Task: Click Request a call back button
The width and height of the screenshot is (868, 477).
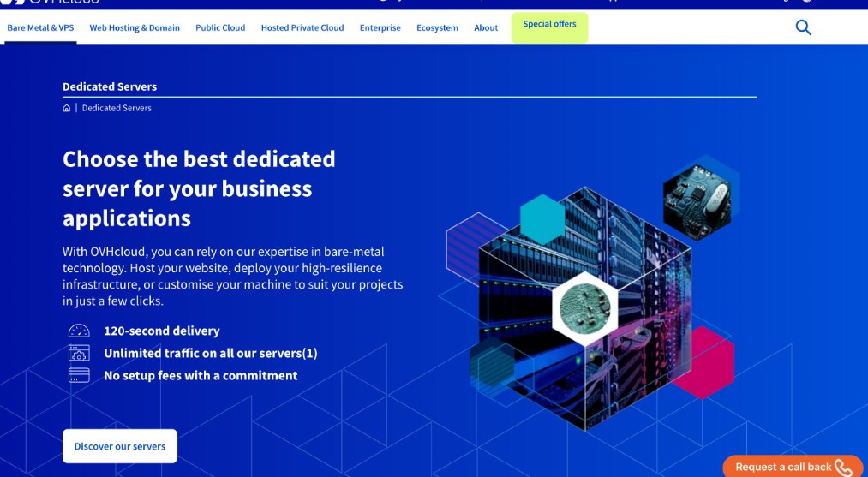Action: coord(793,467)
